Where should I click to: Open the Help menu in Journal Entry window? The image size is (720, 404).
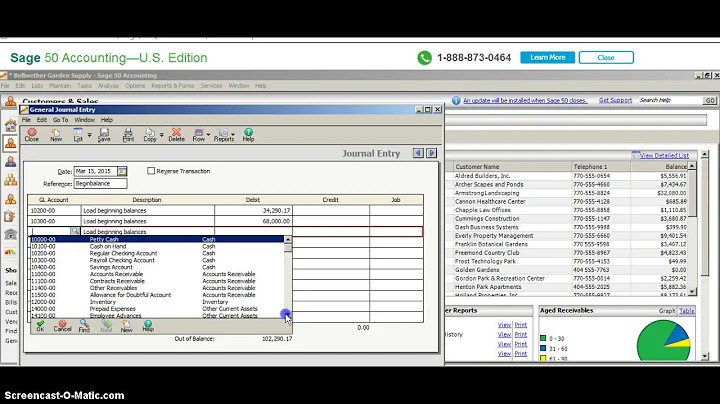[x=107, y=120]
